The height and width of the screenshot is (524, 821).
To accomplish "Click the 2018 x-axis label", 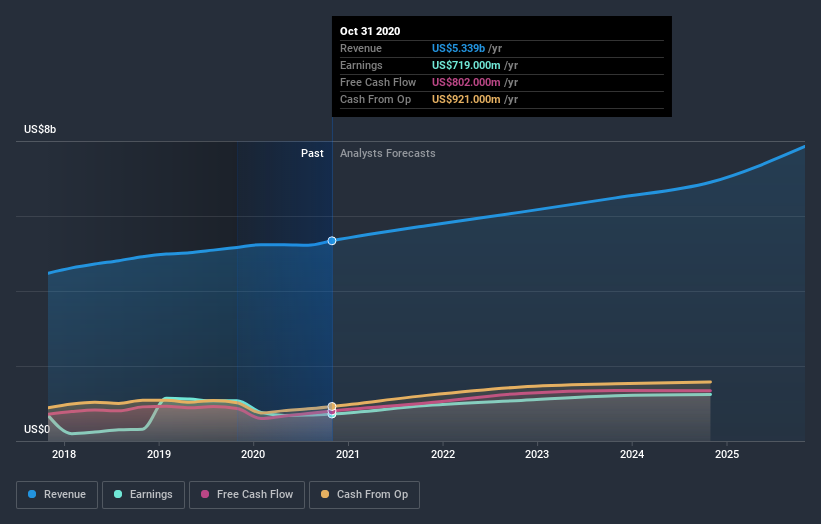I will (64, 454).
